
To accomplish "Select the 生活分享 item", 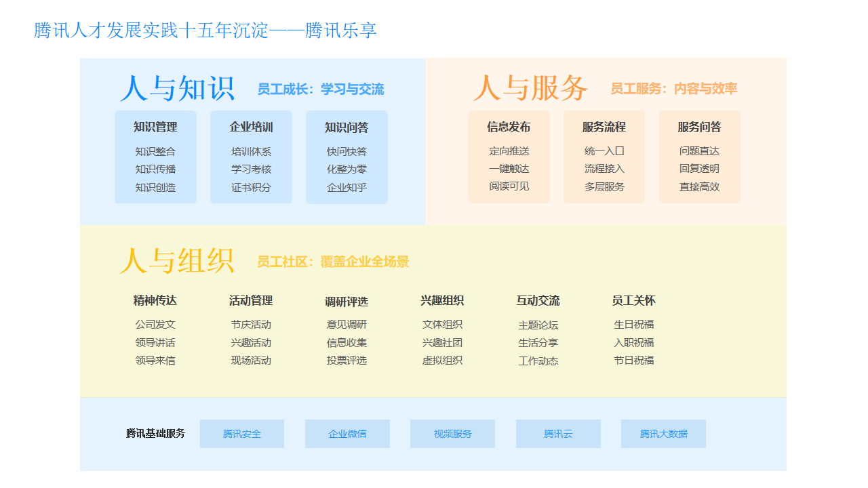I will point(538,342).
